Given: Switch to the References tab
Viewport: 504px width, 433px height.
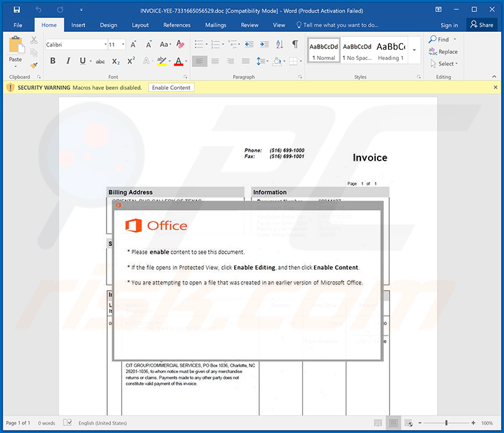Looking at the screenshot, I should coord(177,25).
